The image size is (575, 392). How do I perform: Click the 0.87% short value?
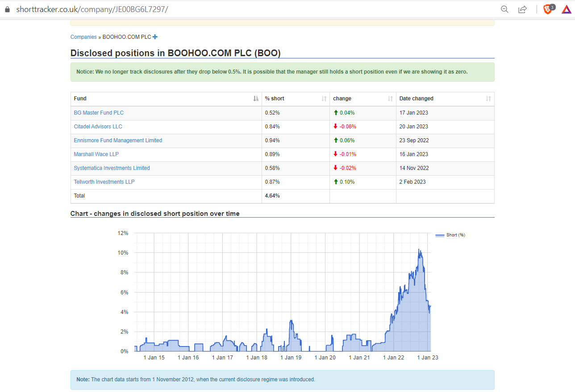[272, 182]
